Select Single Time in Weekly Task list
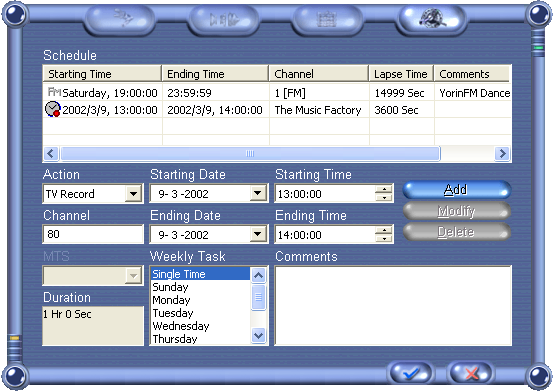 coord(200,274)
